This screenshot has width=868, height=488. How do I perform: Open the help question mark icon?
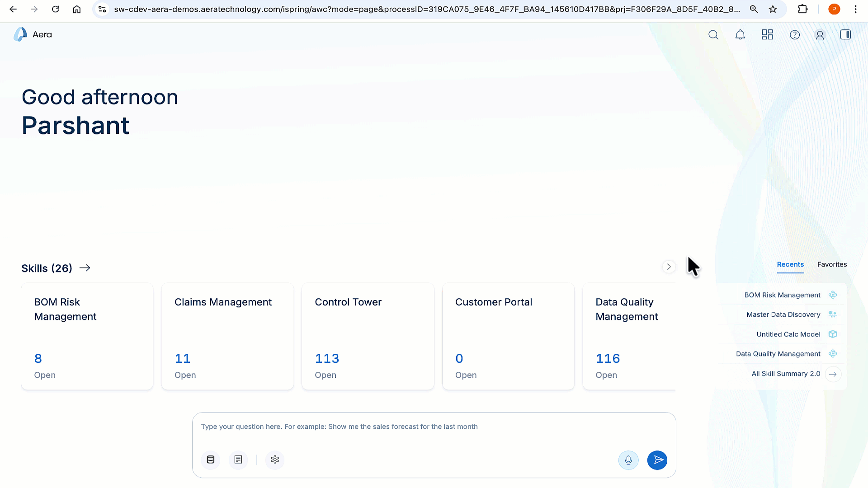pyautogui.click(x=795, y=35)
